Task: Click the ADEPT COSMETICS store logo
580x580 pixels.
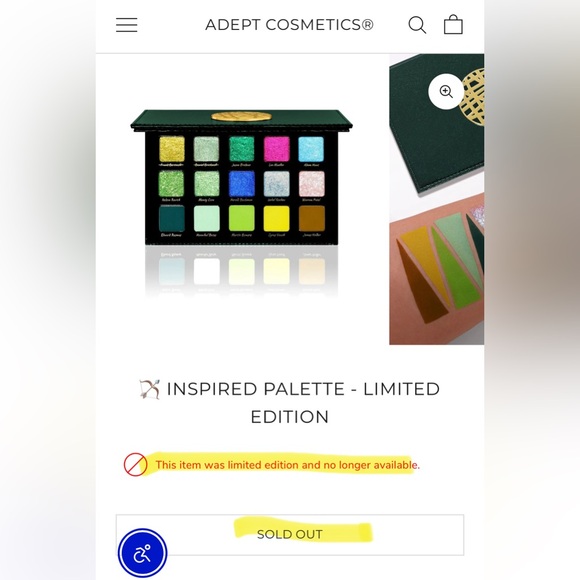Action: tap(289, 25)
